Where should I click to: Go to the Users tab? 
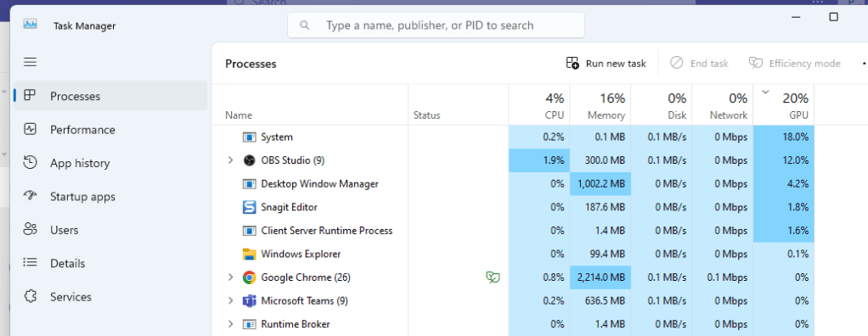(x=110, y=229)
